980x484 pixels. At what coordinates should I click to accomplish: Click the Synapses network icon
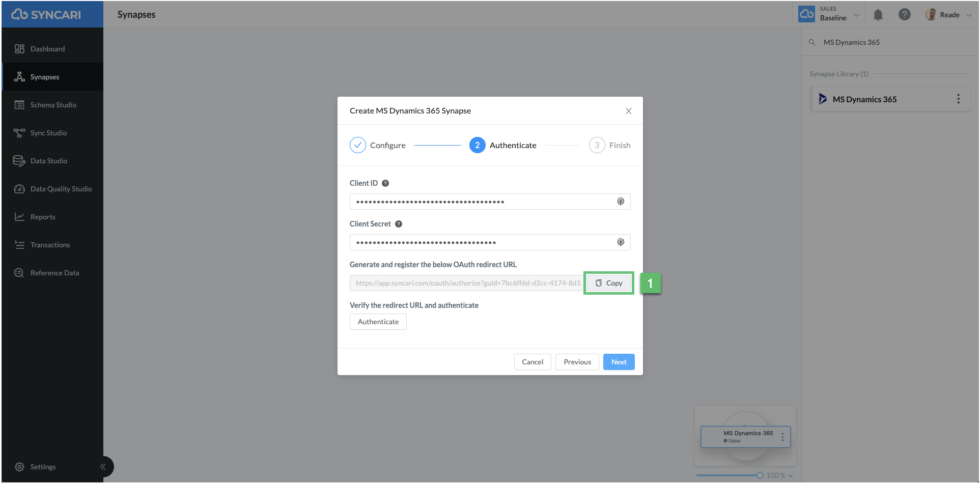[19, 77]
